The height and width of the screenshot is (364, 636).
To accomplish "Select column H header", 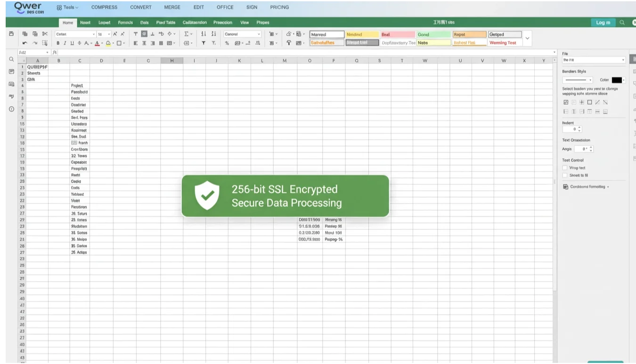I will (171, 60).
